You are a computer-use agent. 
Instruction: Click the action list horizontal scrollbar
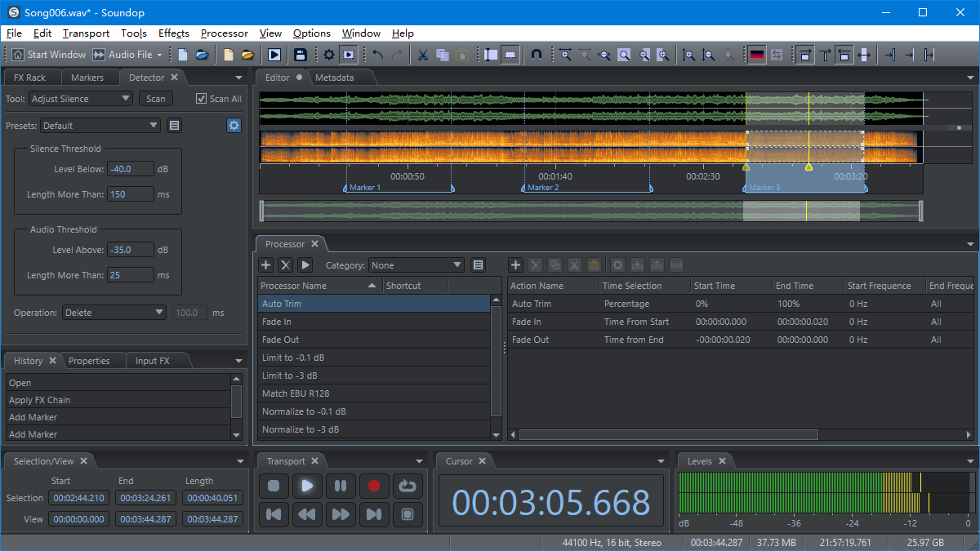(668, 435)
